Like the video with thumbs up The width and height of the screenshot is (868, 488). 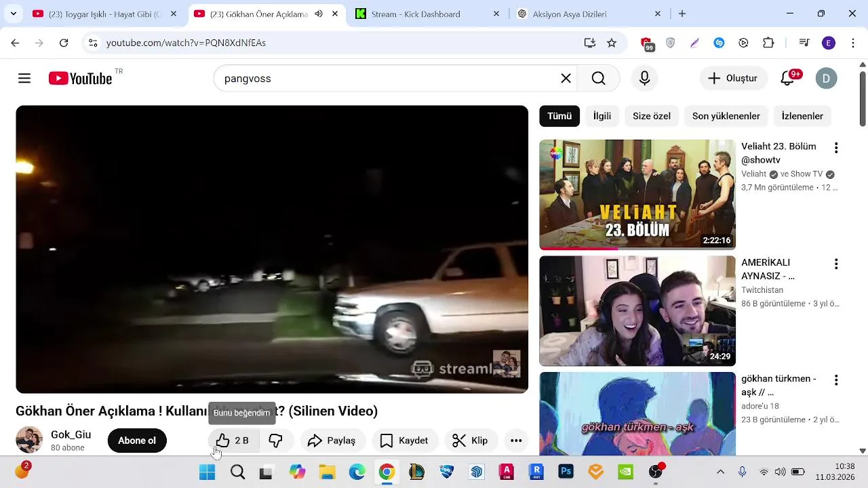click(233, 441)
